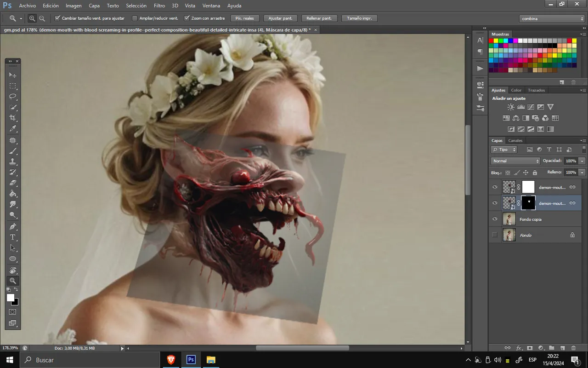The image size is (588, 368).
Task: Add a Hue/Saturation adjustment
Action: tap(506, 118)
